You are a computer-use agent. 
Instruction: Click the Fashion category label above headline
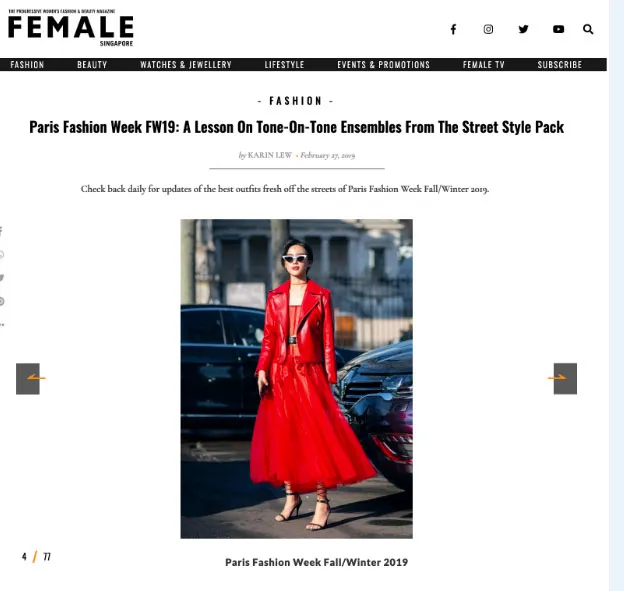coord(295,101)
